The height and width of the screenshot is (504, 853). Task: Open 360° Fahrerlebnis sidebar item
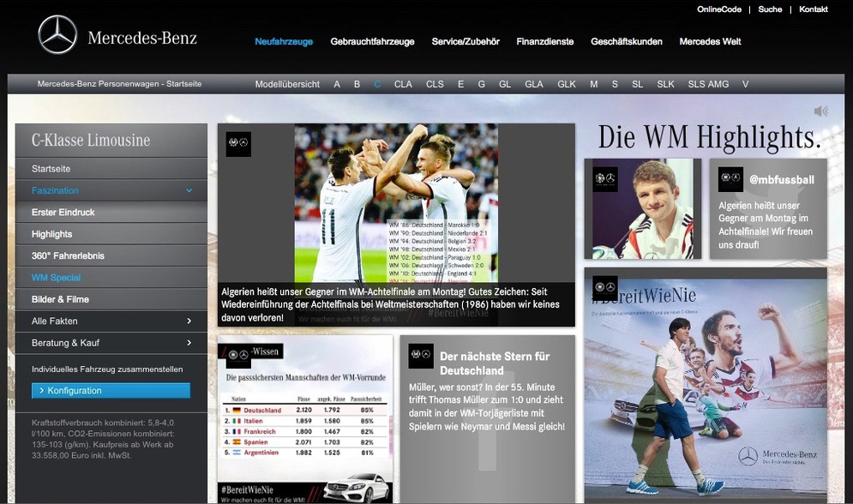(x=111, y=255)
